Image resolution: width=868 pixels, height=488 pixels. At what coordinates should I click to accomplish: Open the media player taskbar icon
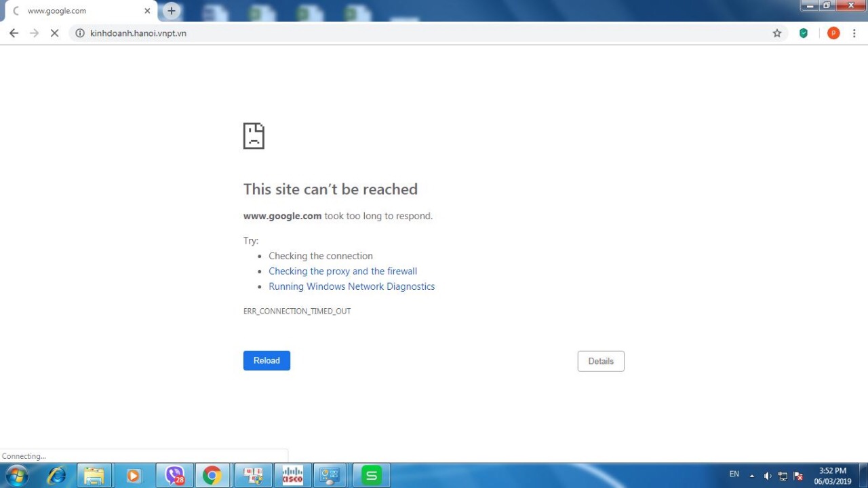click(134, 476)
